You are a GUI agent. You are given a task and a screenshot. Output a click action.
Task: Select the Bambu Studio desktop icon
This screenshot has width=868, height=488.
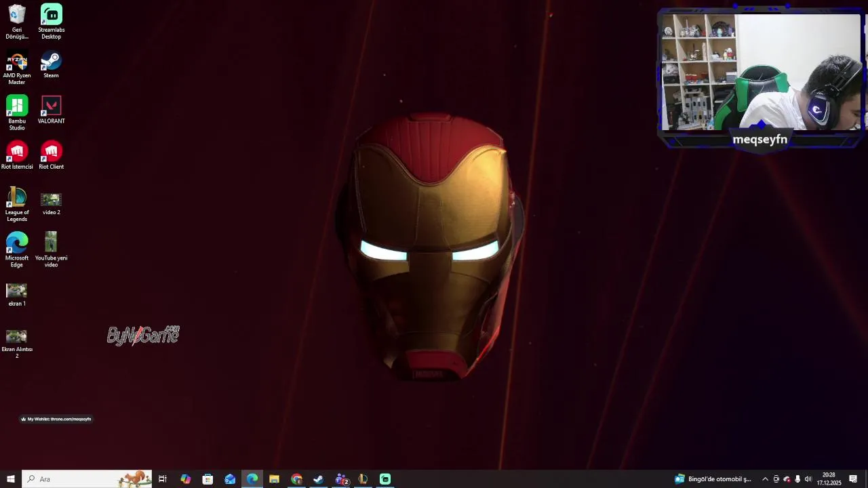coord(17,113)
